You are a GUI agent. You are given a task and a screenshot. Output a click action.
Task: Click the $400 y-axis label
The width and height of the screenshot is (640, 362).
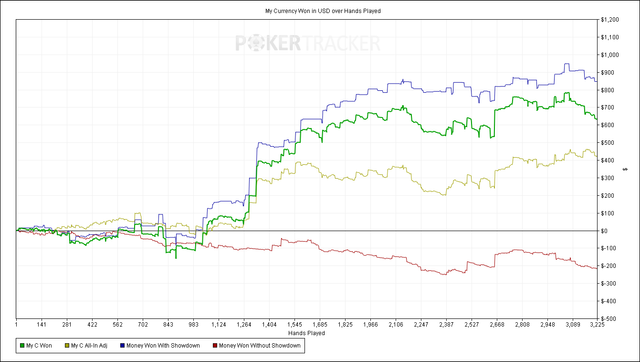[607, 160]
